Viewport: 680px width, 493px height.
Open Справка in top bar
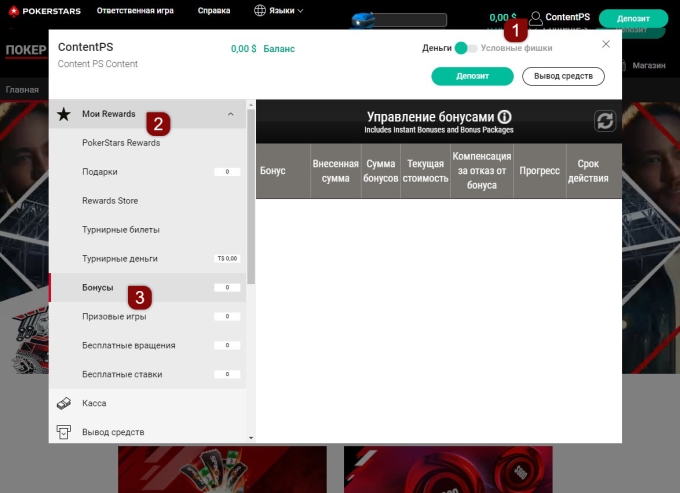[x=214, y=10]
